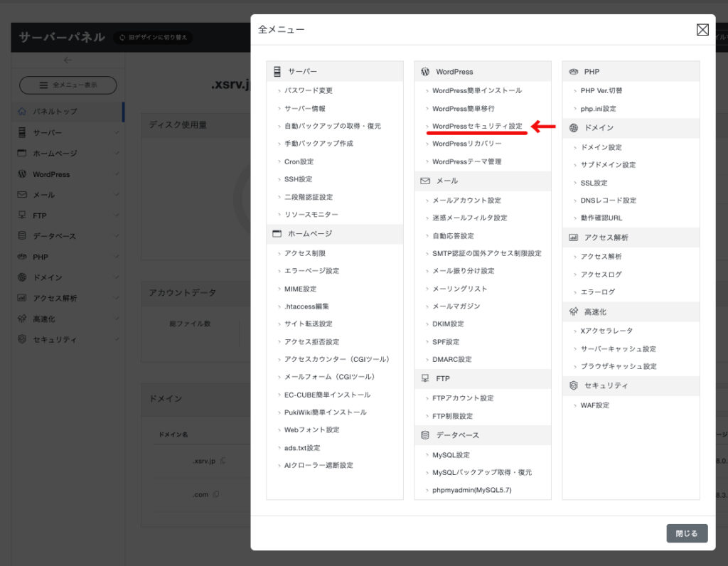Click the メール envelope icon in dialog
728x566 pixels.
pos(425,181)
